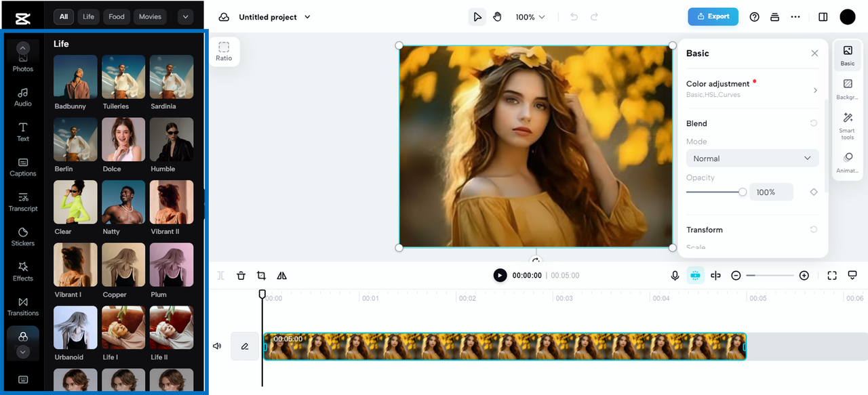The image size is (868, 395).
Task: Apply the Natty filter thumbnail
Action: point(123,203)
